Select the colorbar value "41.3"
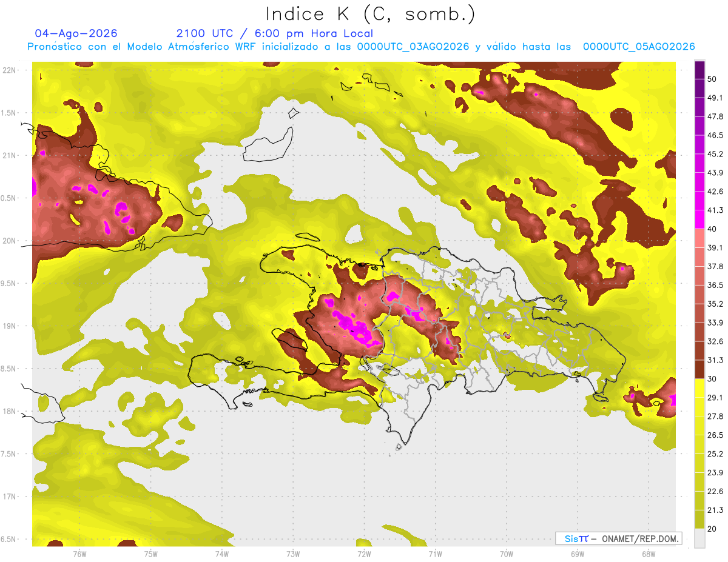This screenshot has width=728, height=562. click(715, 210)
